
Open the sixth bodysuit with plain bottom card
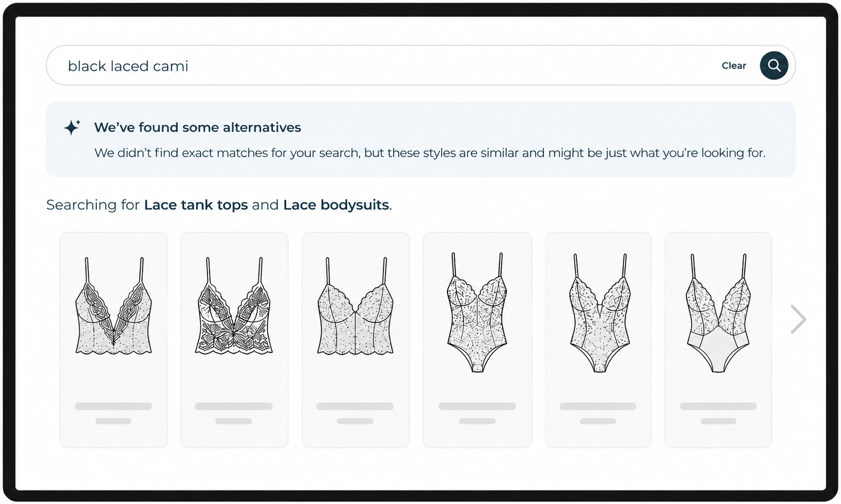[x=718, y=340]
